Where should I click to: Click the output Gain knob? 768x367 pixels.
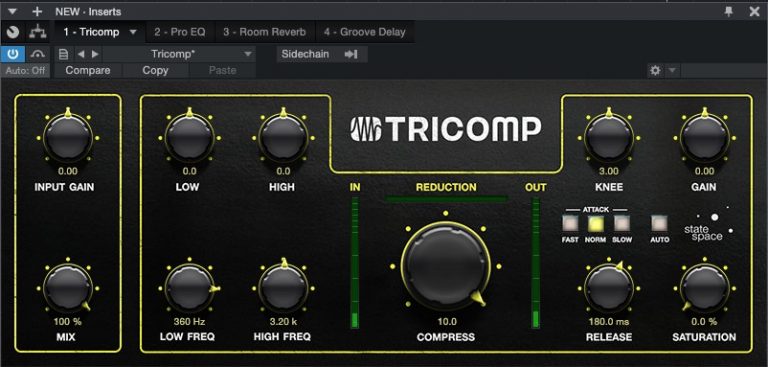tap(704, 138)
